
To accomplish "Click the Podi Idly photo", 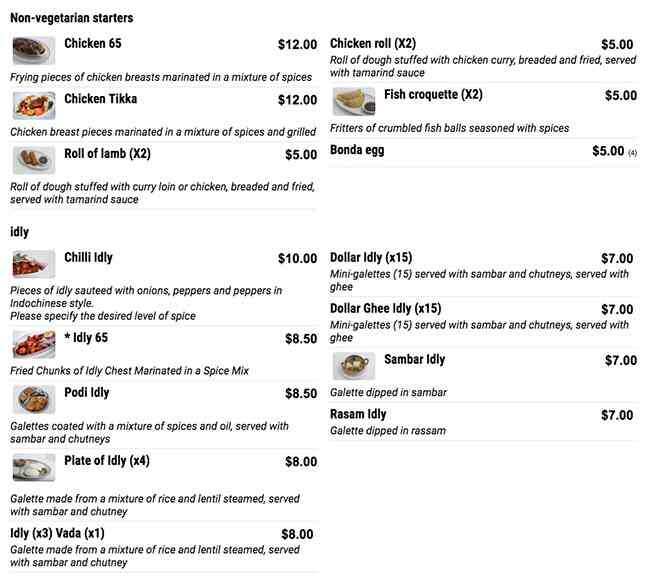I will pos(33,399).
